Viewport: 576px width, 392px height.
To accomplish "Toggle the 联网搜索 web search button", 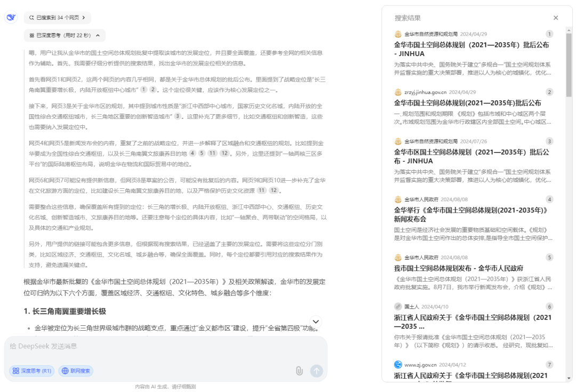I will 76,371.
